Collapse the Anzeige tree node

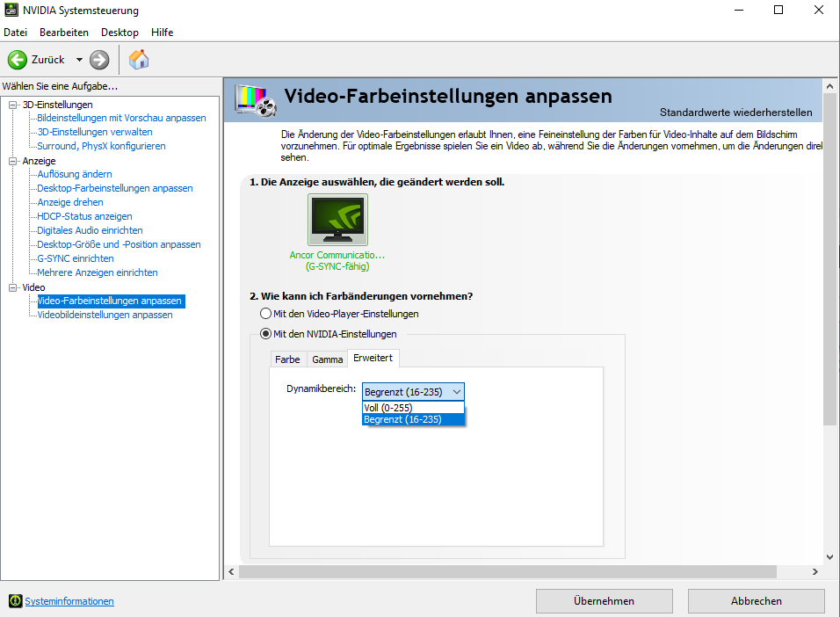(13, 162)
